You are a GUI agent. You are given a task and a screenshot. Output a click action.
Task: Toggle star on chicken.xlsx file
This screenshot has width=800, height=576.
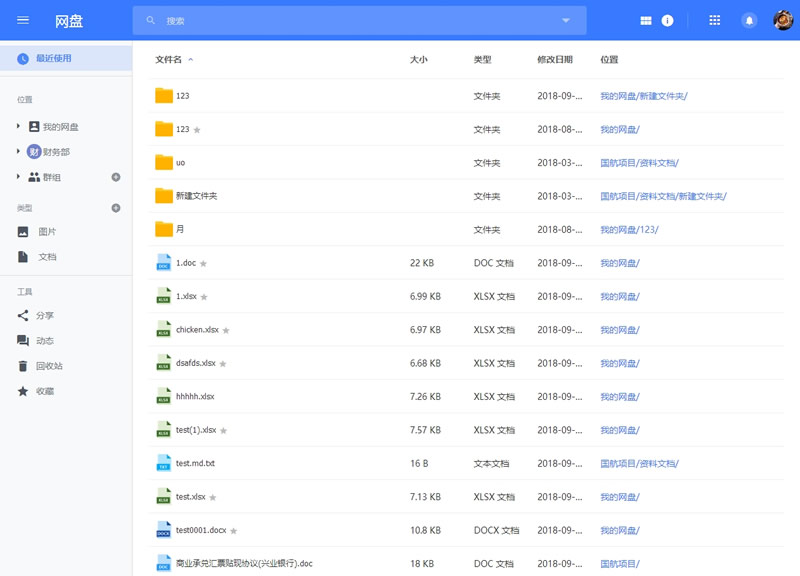(x=226, y=330)
